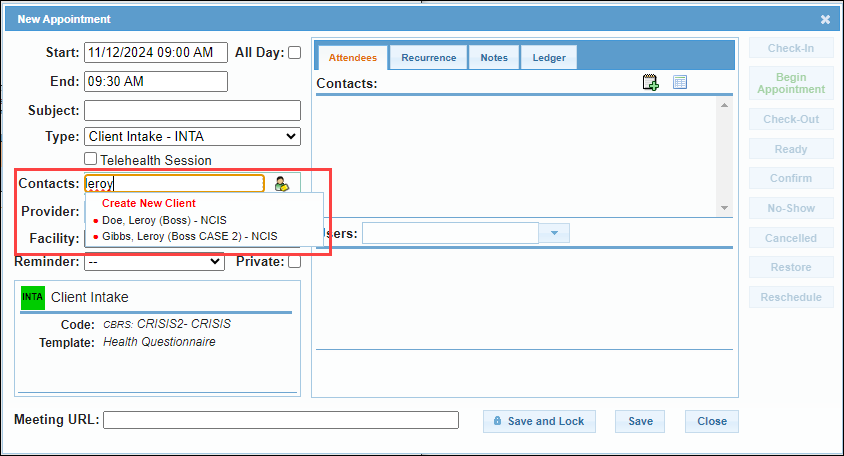
Task: Click the Contacts search field containing leroy
Action: [174, 184]
